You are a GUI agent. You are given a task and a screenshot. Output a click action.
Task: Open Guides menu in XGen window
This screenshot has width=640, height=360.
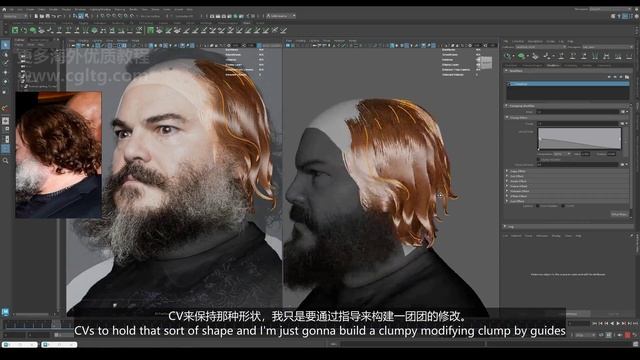click(x=550, y=41)
